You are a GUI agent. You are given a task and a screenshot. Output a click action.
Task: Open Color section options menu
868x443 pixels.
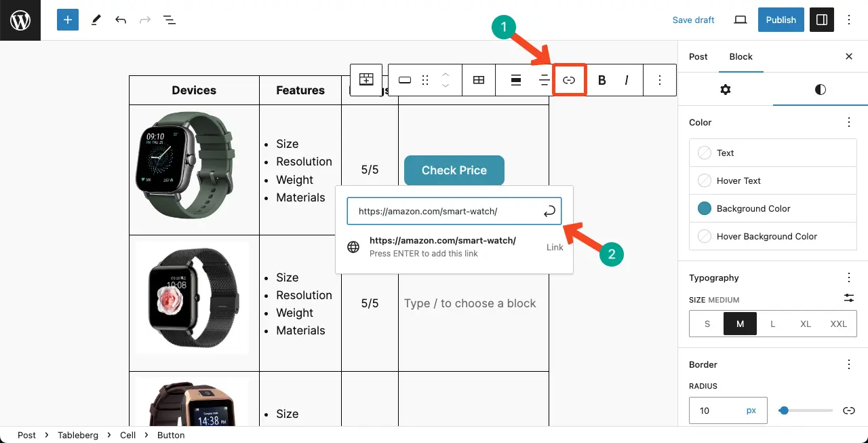(x=849, y=122)
